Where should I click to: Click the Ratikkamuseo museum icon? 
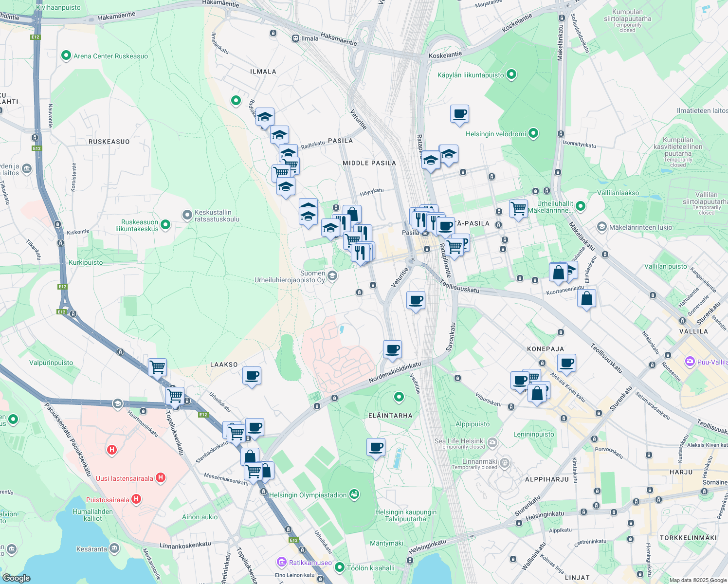[281, 562]
